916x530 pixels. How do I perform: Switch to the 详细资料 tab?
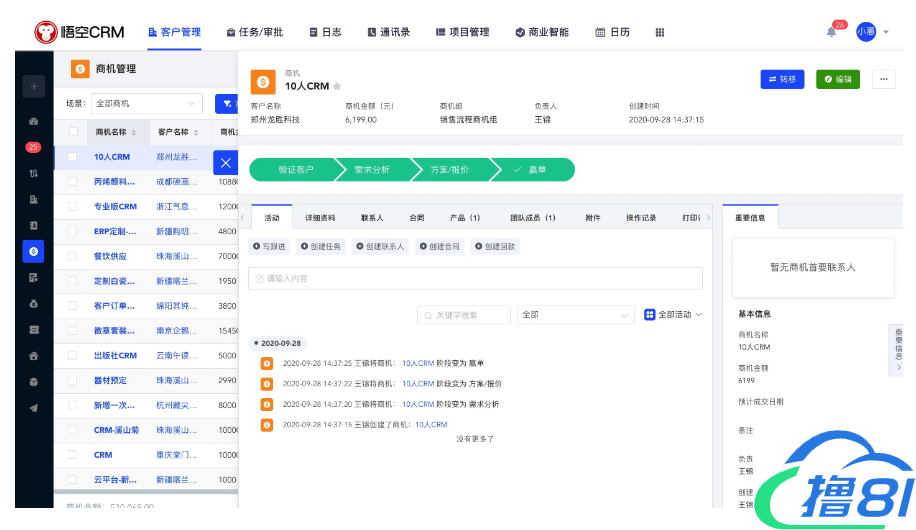[x=320, y=217]
